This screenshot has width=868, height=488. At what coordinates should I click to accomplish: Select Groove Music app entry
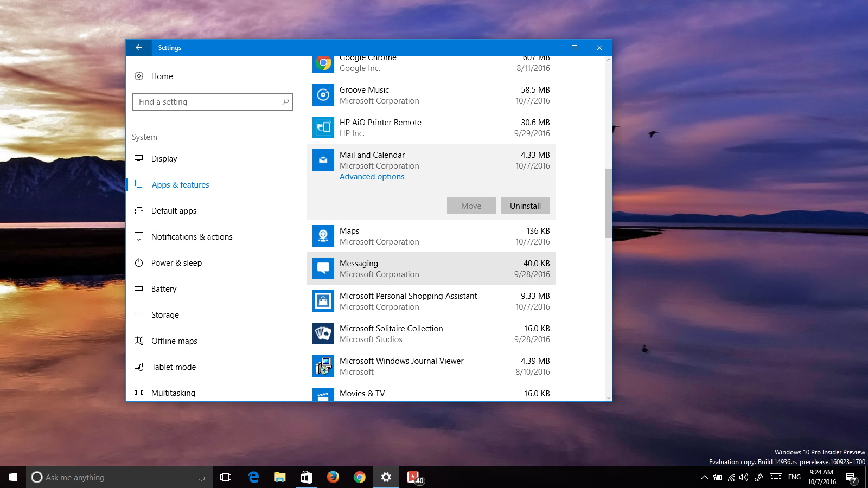click(x=431, y=95)
